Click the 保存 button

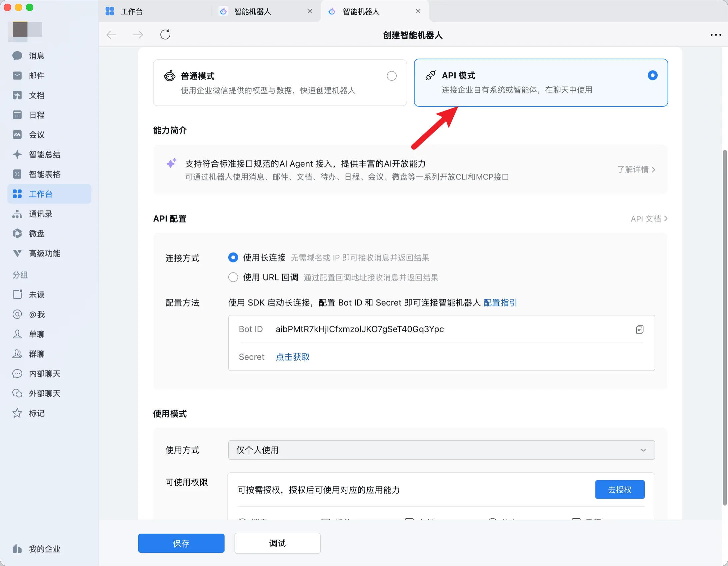click(x=181, y=543)
